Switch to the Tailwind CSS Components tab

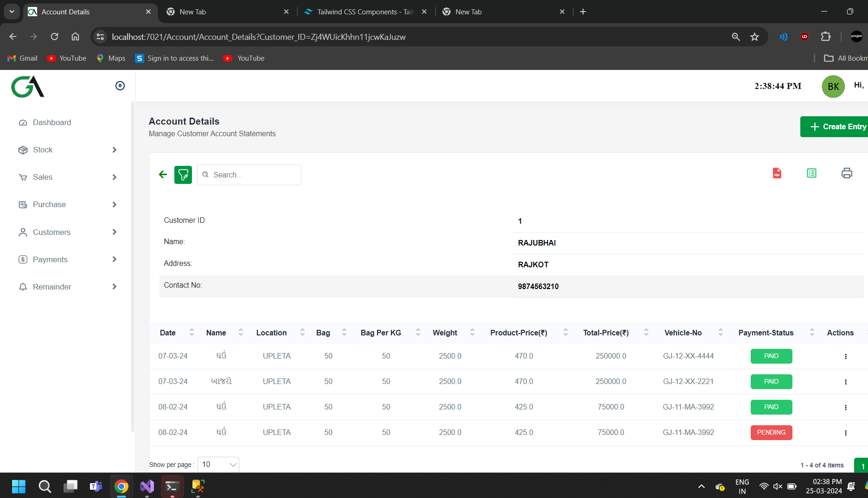(x=365, y=12)
